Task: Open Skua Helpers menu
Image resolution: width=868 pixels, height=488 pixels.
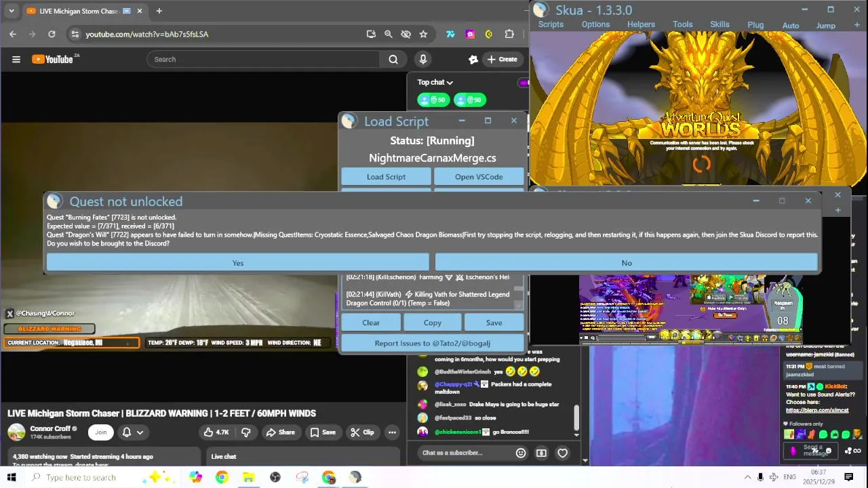Action: click(641, 24)
